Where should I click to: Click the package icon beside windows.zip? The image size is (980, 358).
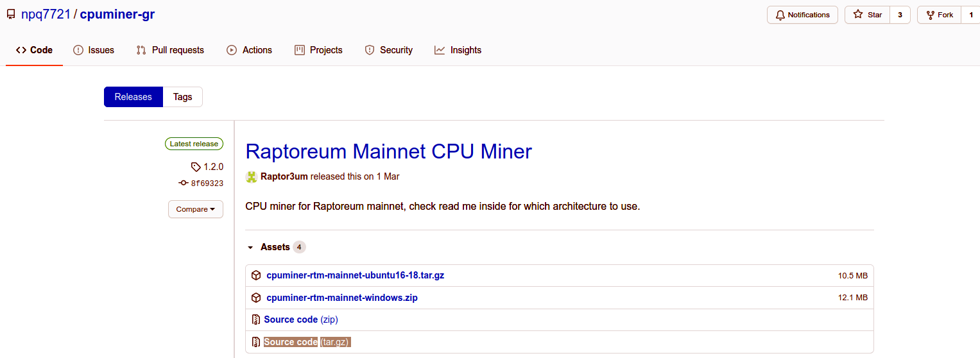(x=256, y=298)
